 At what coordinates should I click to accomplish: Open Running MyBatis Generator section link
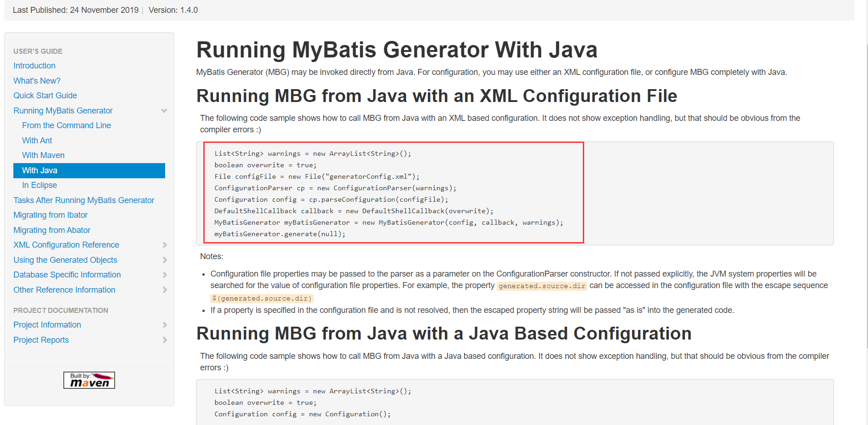pos(63,111)
